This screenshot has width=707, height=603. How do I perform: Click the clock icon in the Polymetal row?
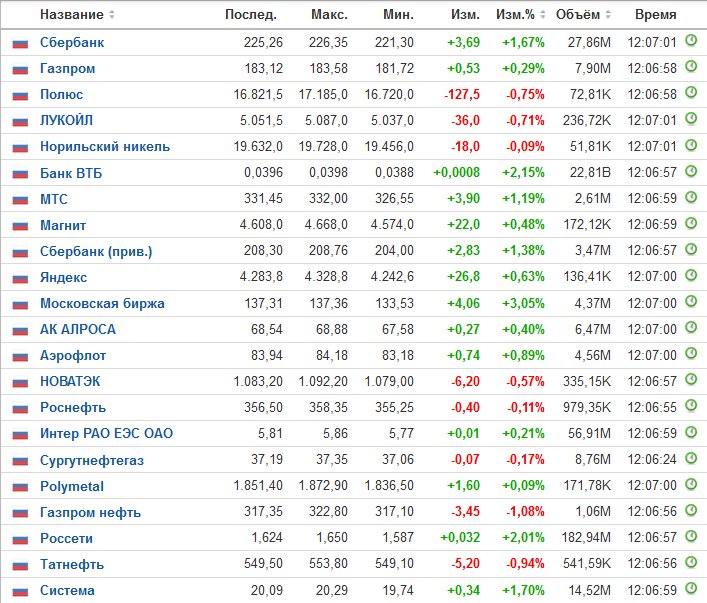click(691, 484)
